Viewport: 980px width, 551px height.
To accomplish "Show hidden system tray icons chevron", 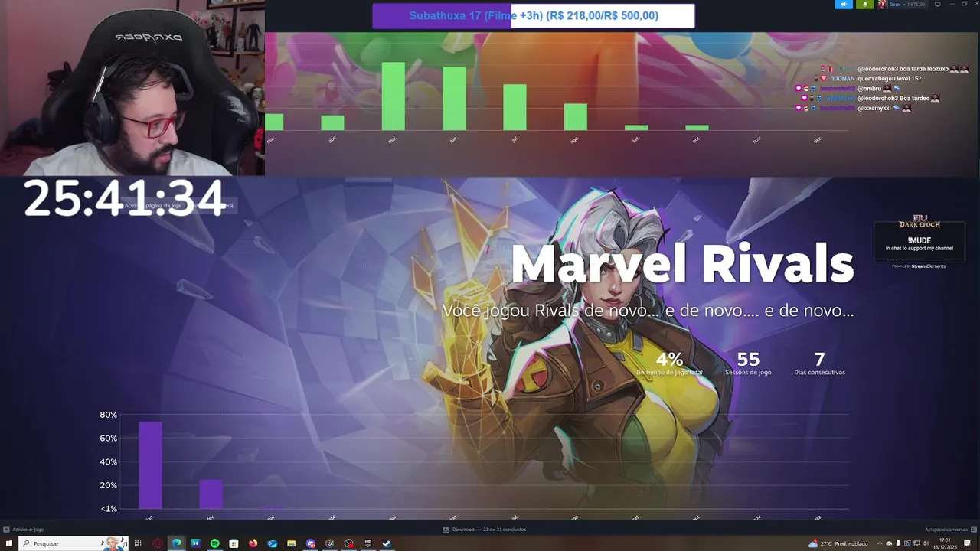I will click(880, 543).
